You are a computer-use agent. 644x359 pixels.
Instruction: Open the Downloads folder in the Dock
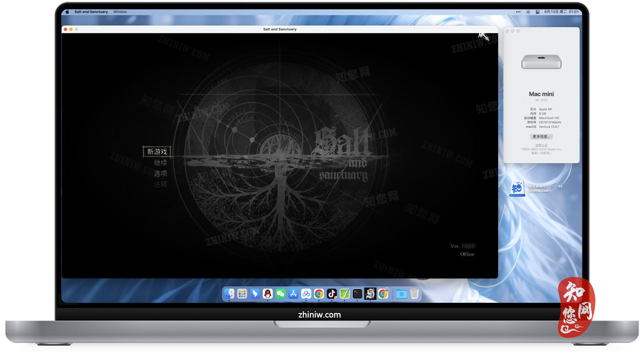[x=401, y=294]
